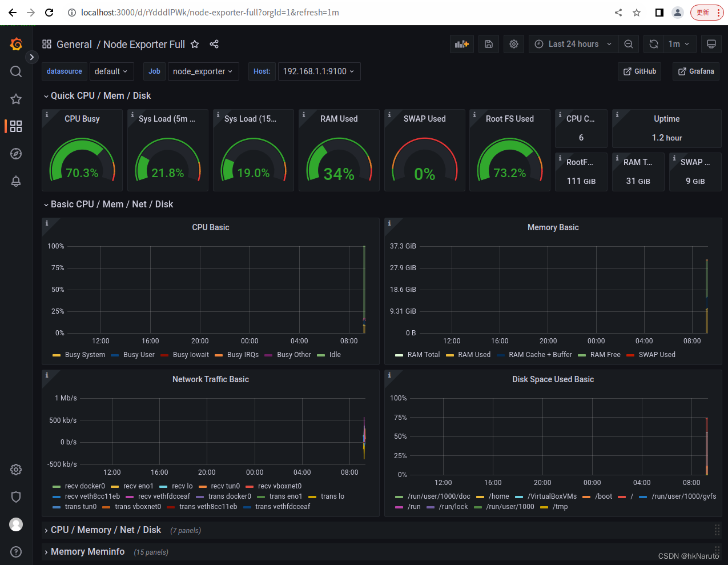Add a new panel using the toolbar icon
This screenshot has width=728, height=565.
[461, 44]
